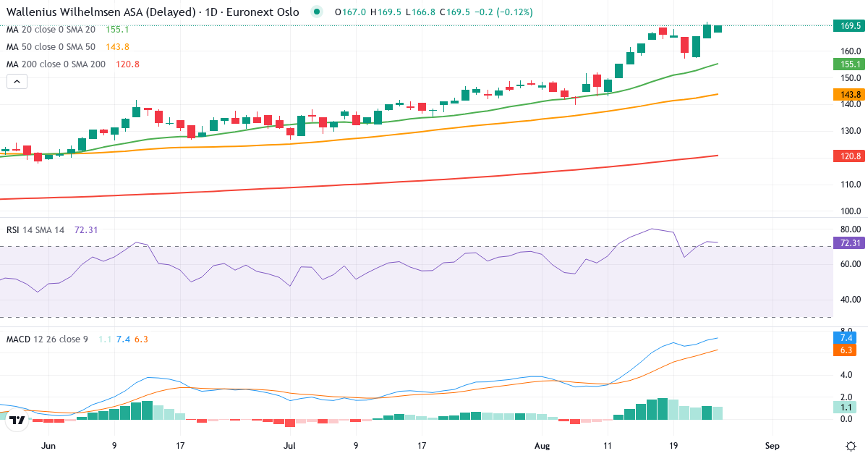Click the 60.00 RSI axis label
Image resolution: width=868 pixels, height=456 pixels.
click(851, 264)
